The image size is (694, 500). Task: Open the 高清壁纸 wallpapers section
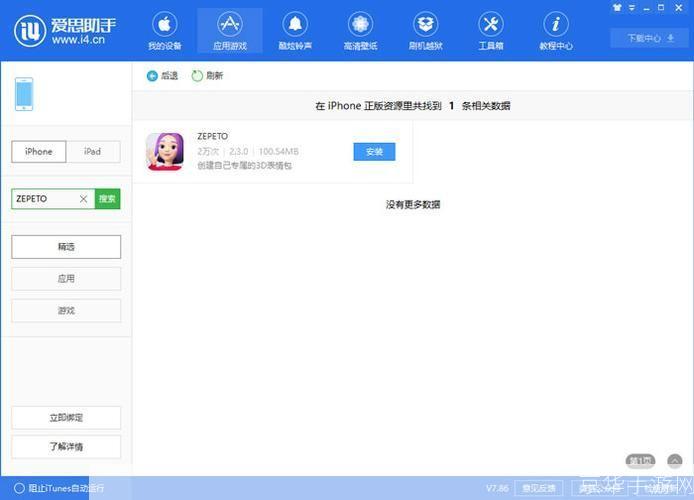(360, 31)
